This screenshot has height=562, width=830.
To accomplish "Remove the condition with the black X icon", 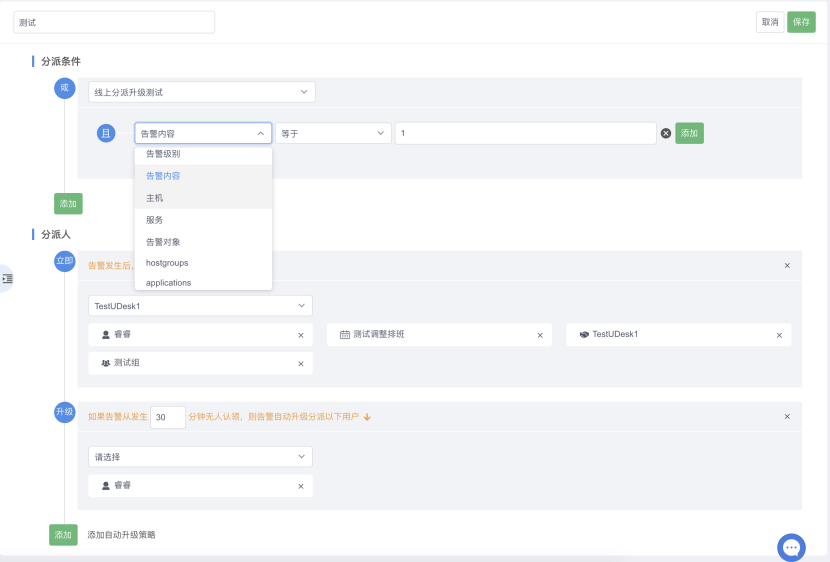I will tap(666, 133).
